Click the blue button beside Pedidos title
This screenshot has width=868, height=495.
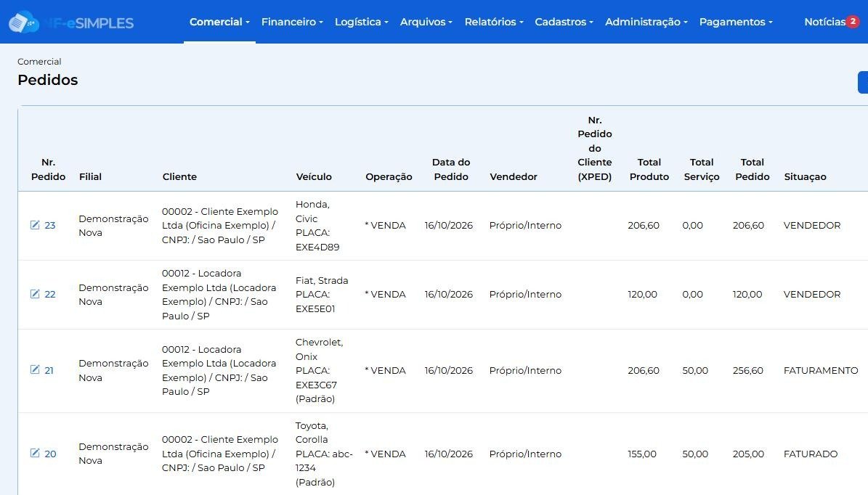[x=863, y=83]
